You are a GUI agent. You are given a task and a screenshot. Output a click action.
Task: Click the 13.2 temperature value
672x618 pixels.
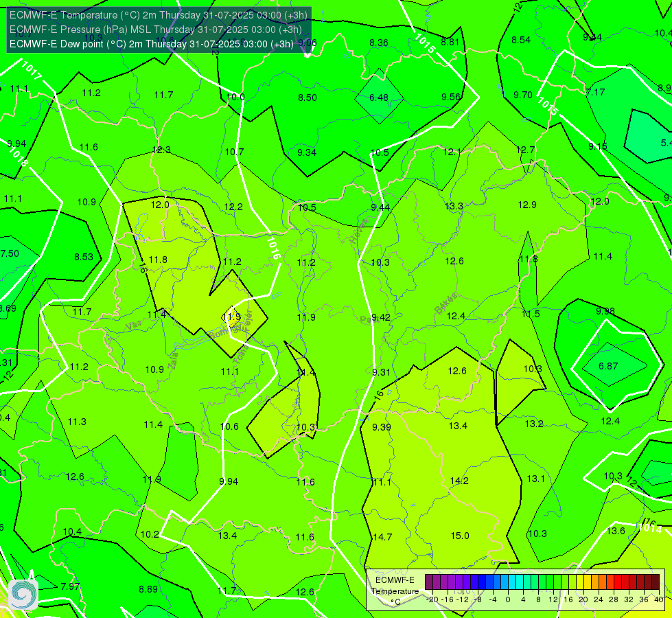[534, 424]
